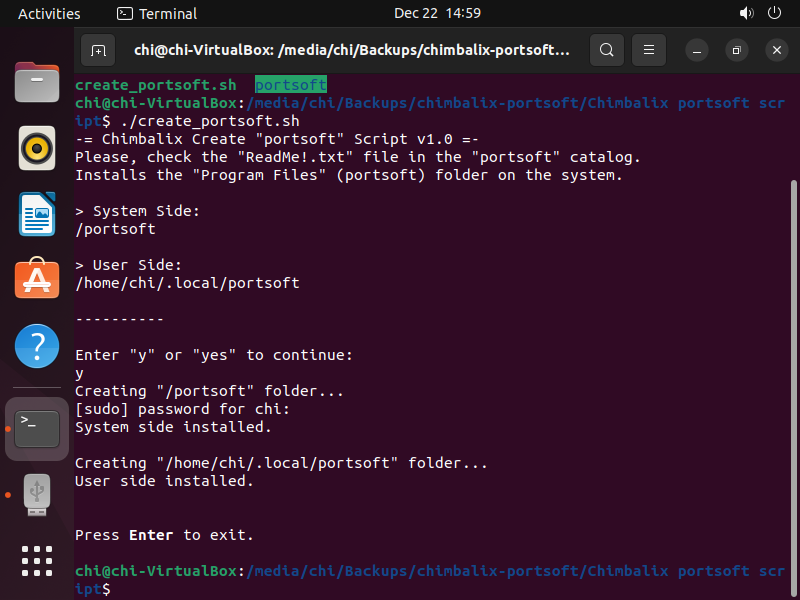
Task: Select the Terminal icon in the dock
Action: click(x=37, y=428)
